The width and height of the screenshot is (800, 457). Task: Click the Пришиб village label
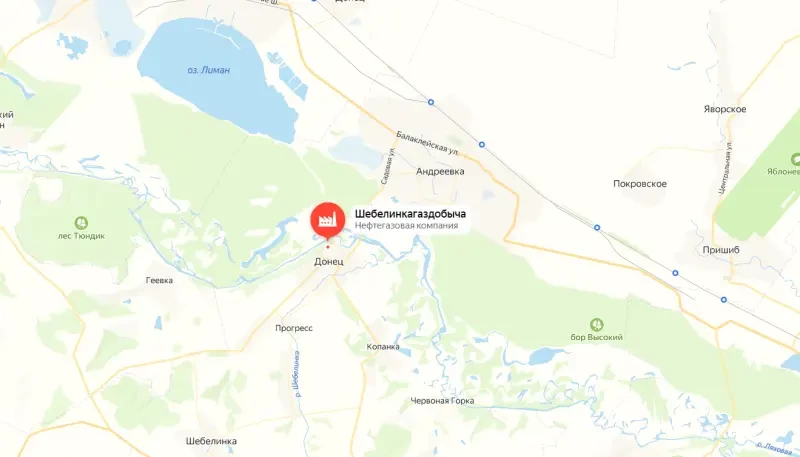click(721, 250)
